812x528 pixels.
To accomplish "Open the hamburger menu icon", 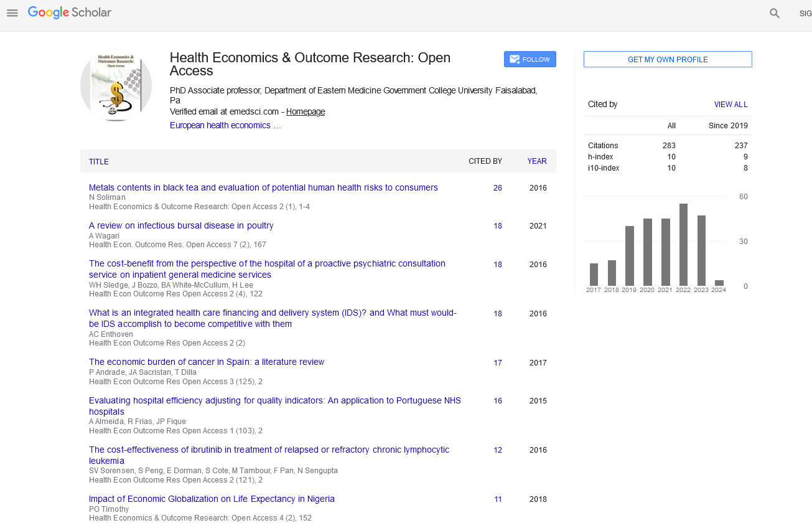I will pos(12,12).
